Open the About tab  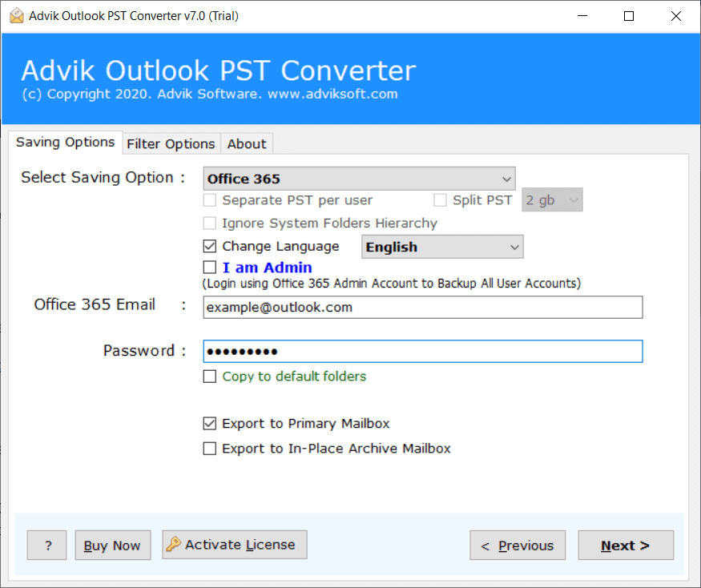[x=246, y=143]
